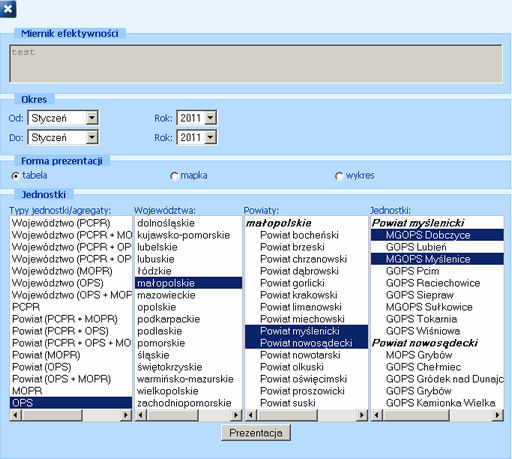Select Powiat suski
The width and height of the screenshot is (512, 459).
pyautogui.click(x=306, y=403)
